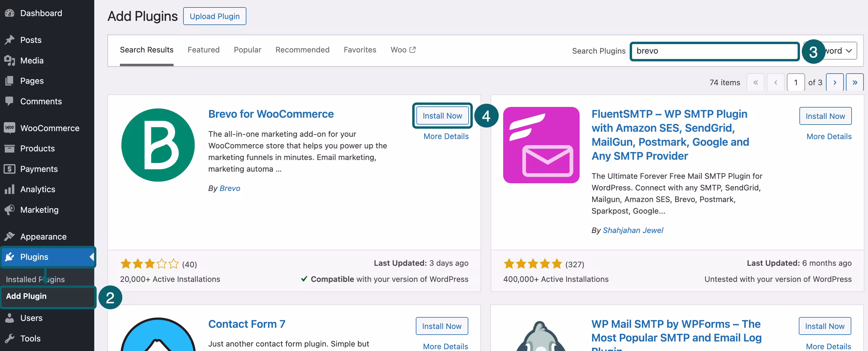Open the Contact Form 7 title link

tap(247, 324)
